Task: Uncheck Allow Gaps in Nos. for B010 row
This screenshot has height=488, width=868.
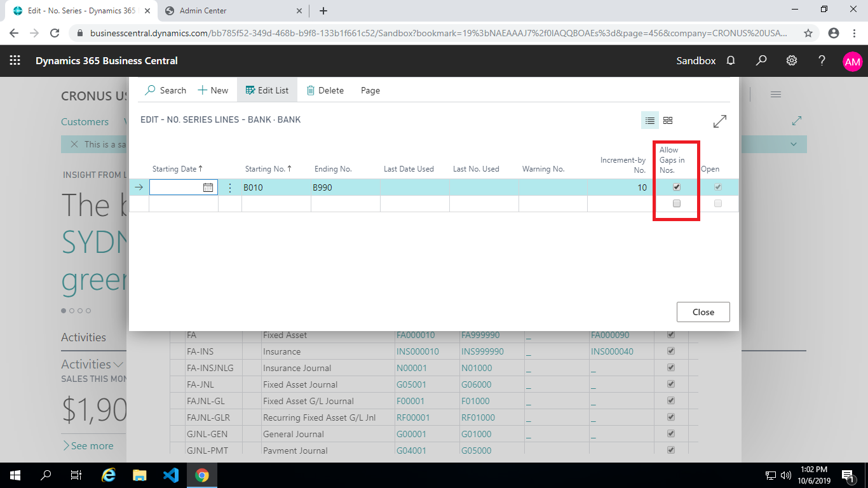Action: pyautogui.click(x=677, y=187)
